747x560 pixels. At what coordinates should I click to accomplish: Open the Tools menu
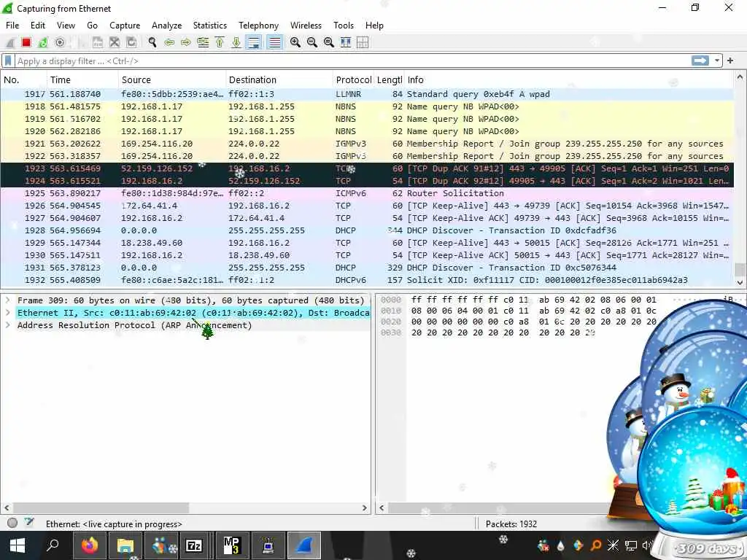pyautogui.click(x=344, y=26)
